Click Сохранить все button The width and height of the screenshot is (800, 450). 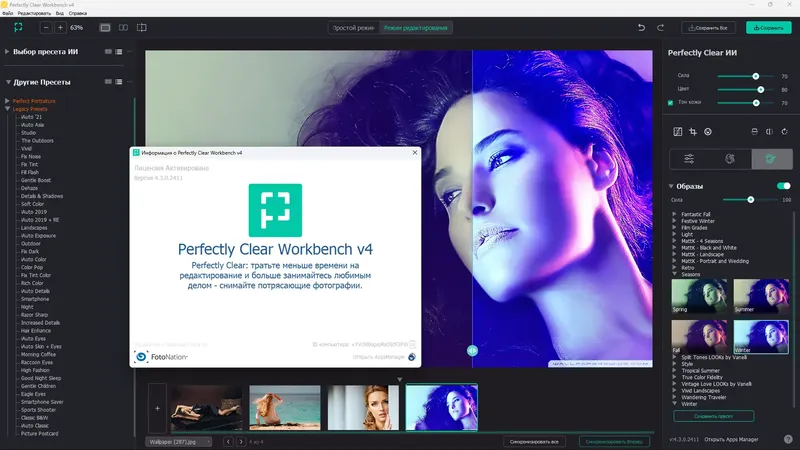tap(708, 28)
